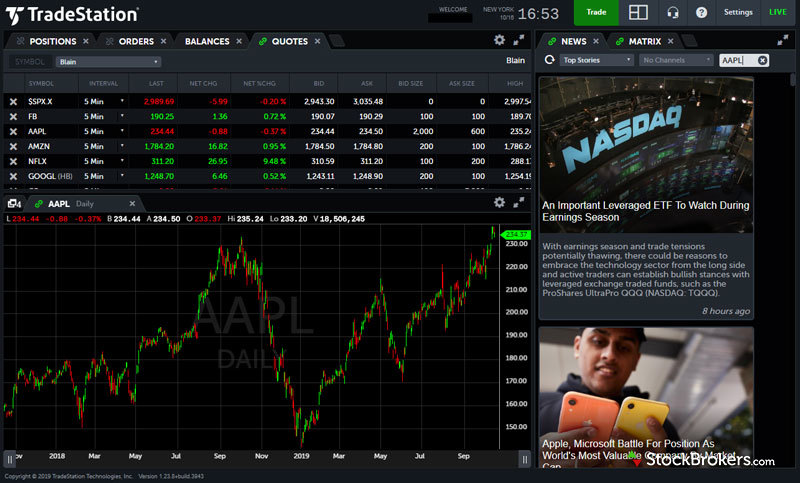Toggle the LIVE mode indicator

(x=778, y=12)
